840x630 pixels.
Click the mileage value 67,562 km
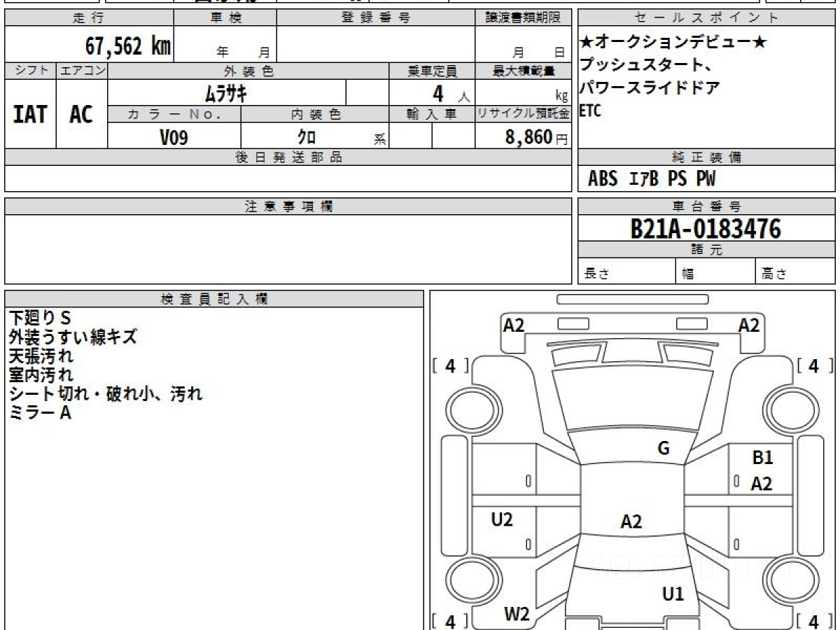(128, 46)
